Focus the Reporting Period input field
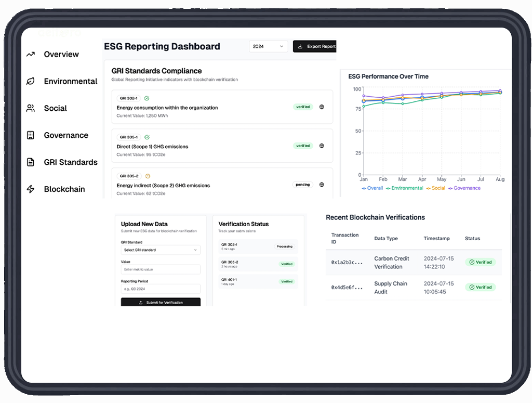This screenshot has height=403, width=532. click(161, 289)
